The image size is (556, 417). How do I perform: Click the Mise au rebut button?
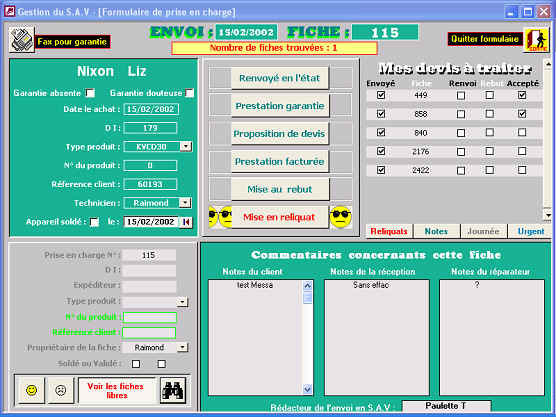tap(280, 189)
